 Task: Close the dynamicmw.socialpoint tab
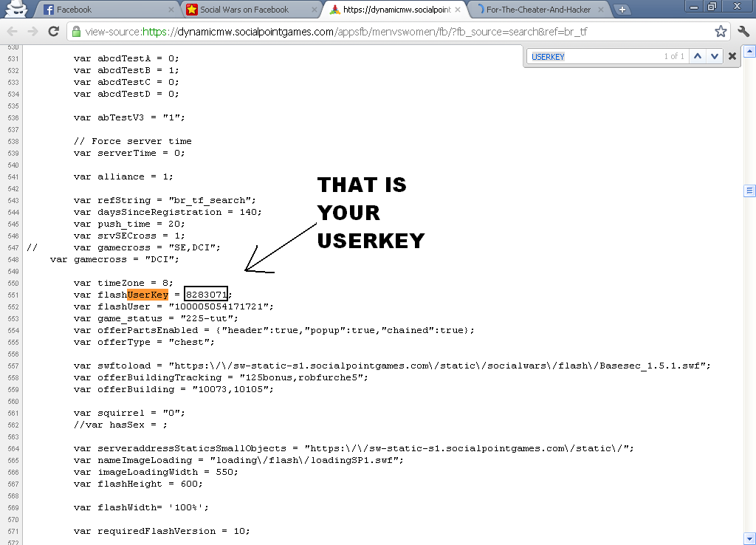coord(458,10)
